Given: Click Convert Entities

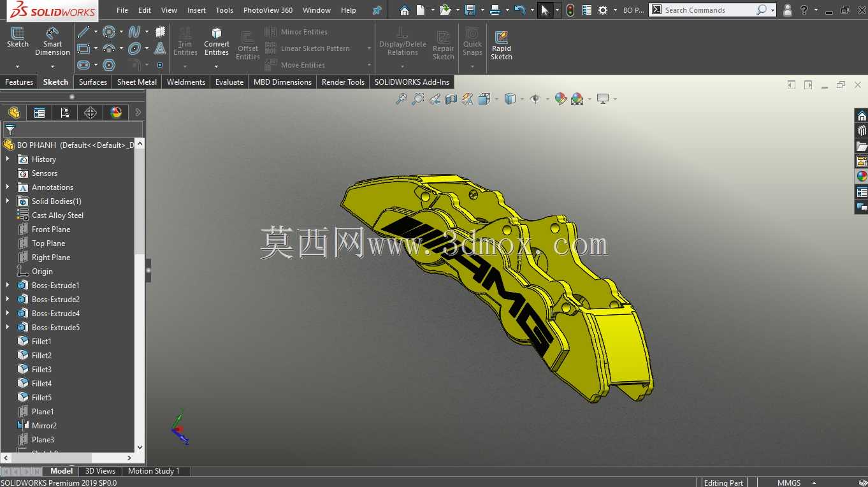Looking at the screenshot, I should click(x=217, y=41).
